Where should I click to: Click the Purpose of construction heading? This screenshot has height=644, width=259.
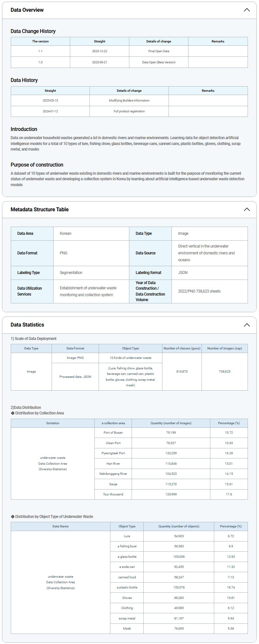click(37, 165)
